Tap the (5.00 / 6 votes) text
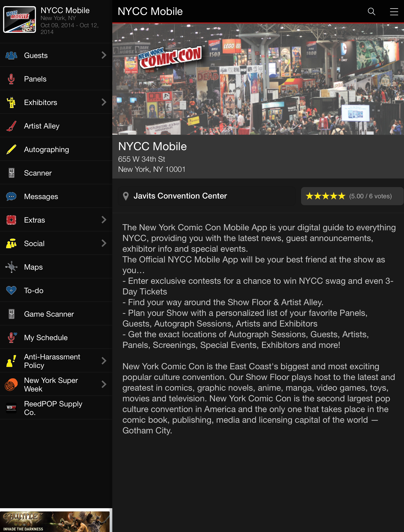 [x=370, y=196]
